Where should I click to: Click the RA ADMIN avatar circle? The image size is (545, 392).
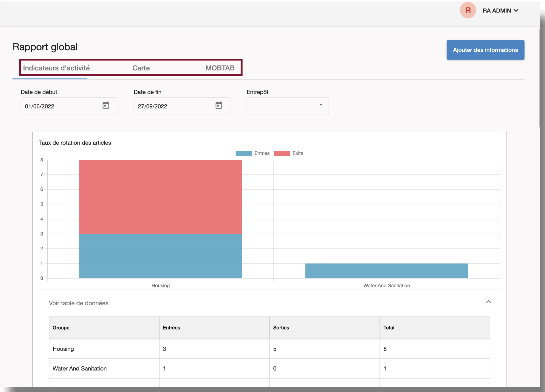coord(468,10)
